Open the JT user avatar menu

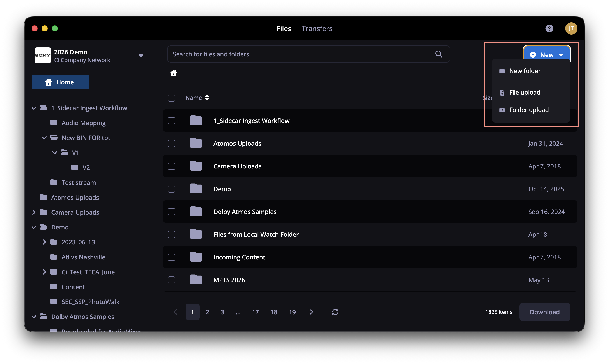[x=571, y=28]
